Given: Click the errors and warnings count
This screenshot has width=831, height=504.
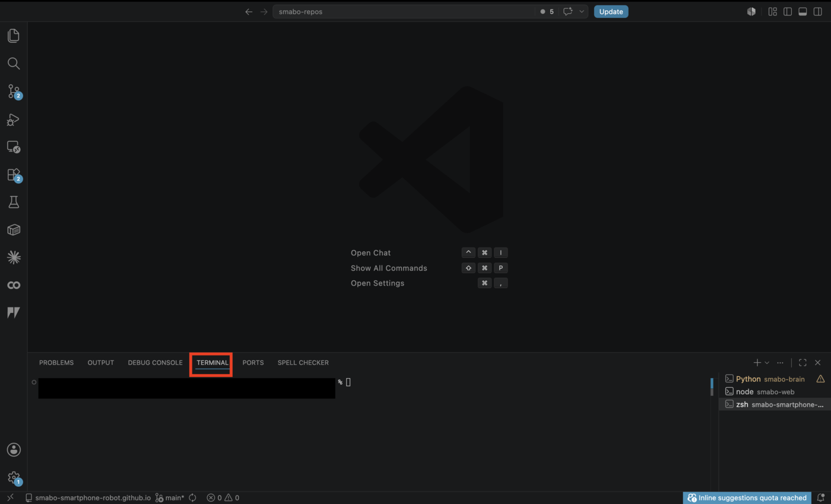Looking at the screenshot, I should (x=223, y=497).
